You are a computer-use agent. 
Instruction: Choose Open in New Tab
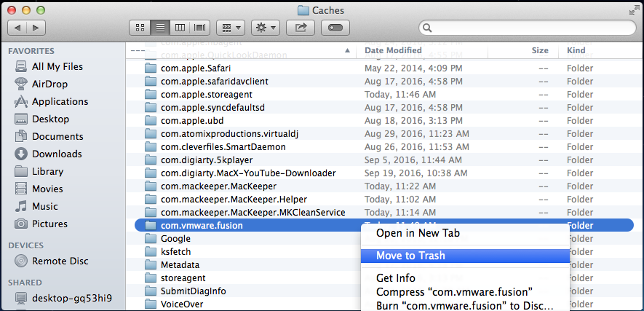click(418, 233)
